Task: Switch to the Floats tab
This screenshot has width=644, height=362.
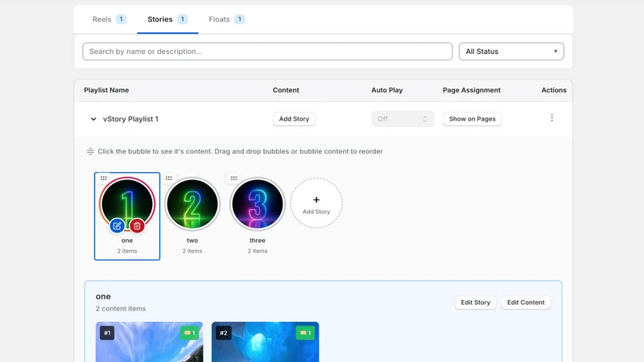Action: click(227, 19)
